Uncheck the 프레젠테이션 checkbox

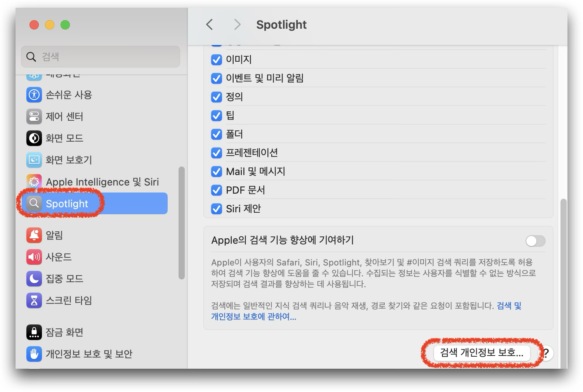point(216,153)
